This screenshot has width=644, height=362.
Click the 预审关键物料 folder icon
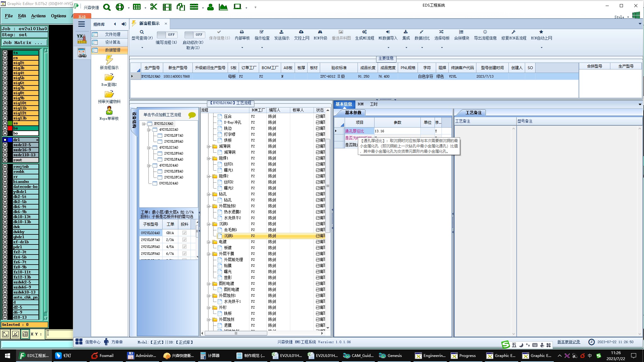[x=109, y=94]
